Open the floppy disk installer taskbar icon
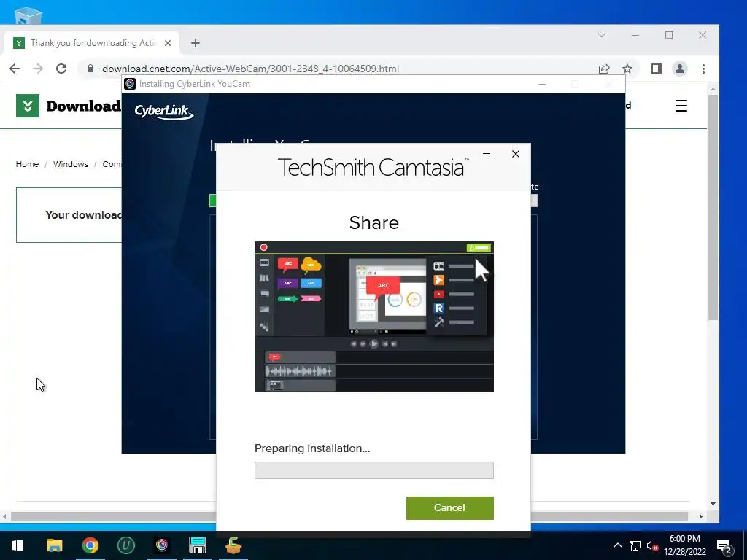This screenshot has height=560, width=747. coord(197,545)
